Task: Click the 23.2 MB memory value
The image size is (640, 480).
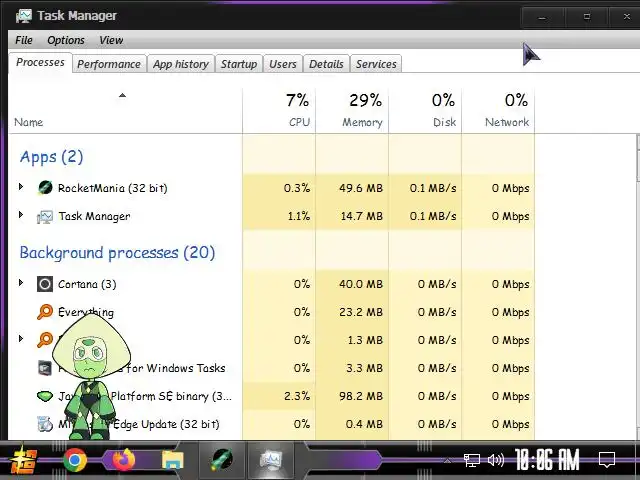Action: (x=361, y=312)
